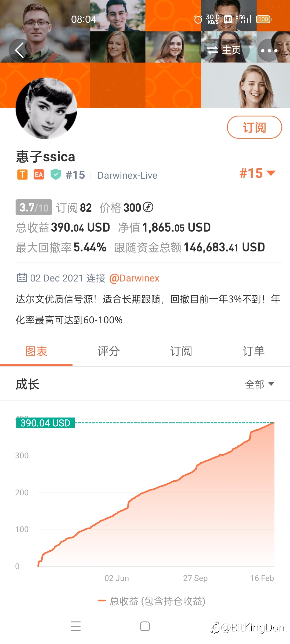
Task: Open the 订阅 tab in tab bar
Action: [181, 351]
